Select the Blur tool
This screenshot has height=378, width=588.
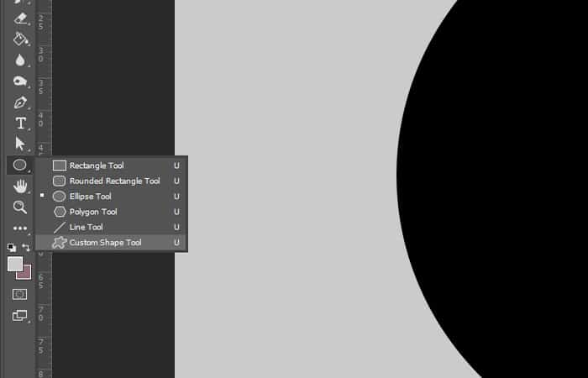click(x=20, y=60)
